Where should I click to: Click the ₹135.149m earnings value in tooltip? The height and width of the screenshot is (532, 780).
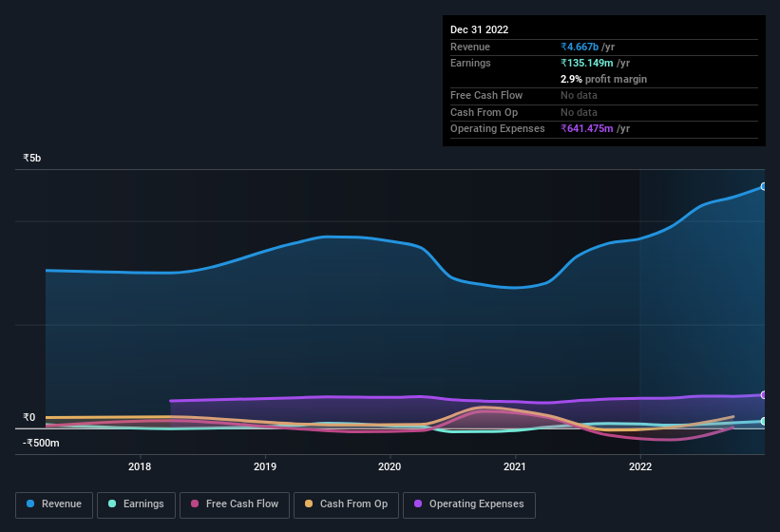click(x=587, y=63)
